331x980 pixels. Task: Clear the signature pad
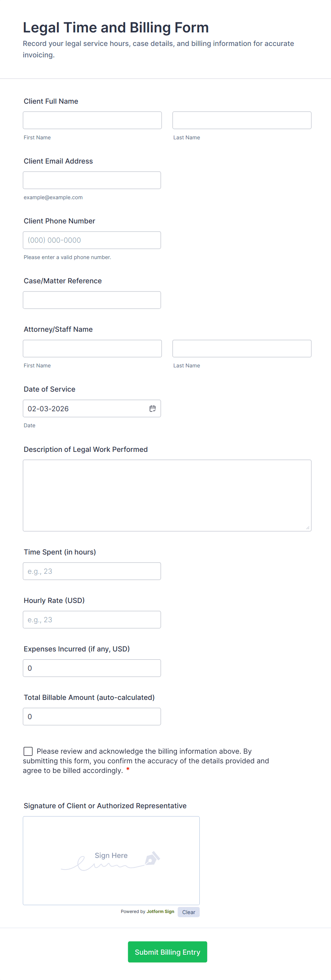pos(189,912)
